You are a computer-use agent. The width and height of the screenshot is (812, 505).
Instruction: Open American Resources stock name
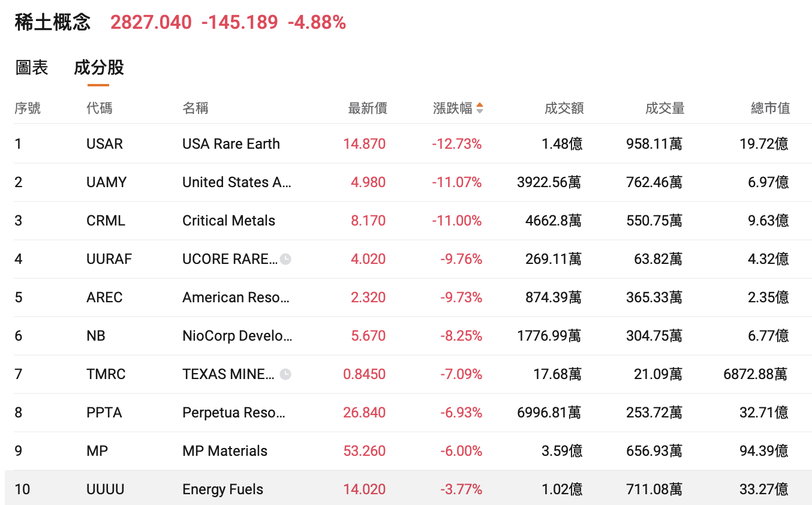[x=236, y=297]
